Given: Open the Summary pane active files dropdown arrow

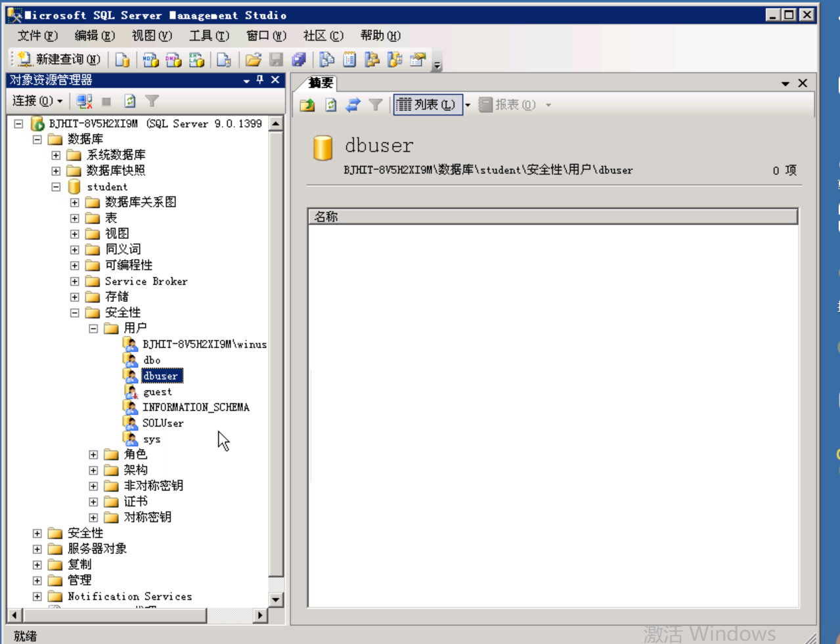Looking at the screenshot, I should tap(785, 83).
